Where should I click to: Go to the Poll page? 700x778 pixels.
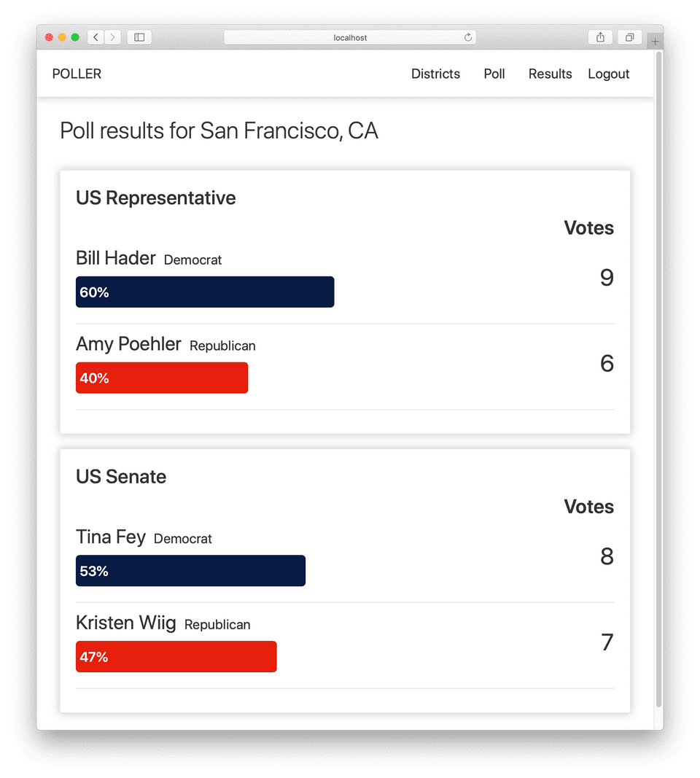pyautogui.click(x=494, y=74)
